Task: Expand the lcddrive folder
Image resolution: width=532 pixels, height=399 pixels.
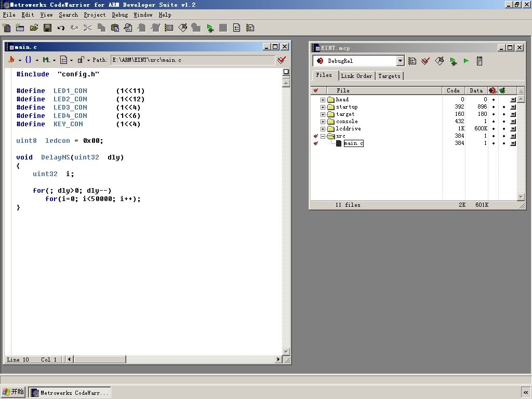Action: coord(323,129)
